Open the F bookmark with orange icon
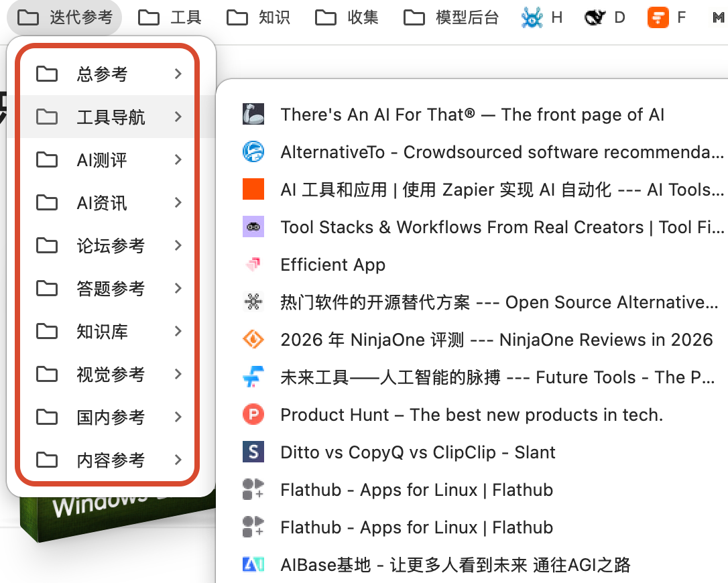The height and width of the screenshot is (583, 728). [667, 17]
